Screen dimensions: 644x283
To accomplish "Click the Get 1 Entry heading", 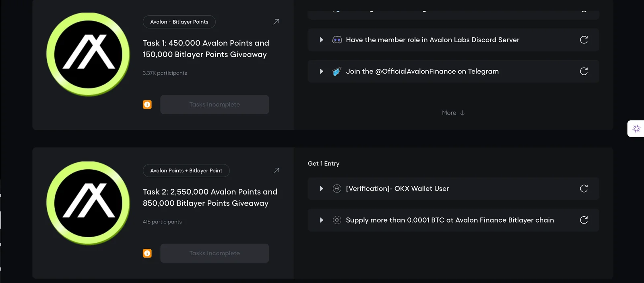I will coord(324,164).
